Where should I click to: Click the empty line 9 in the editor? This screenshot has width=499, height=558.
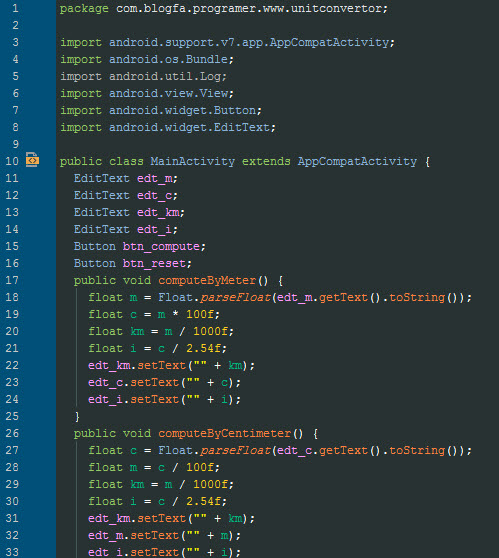tap(277, 144)
